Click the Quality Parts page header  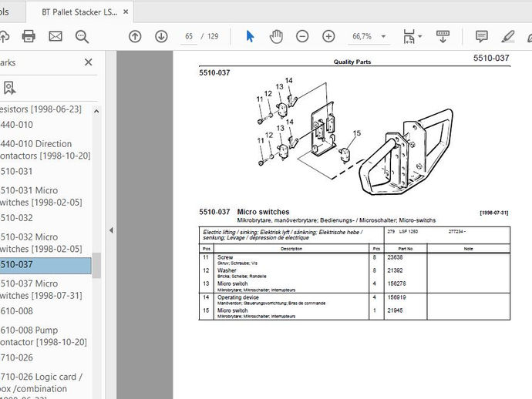click(352, 62)
